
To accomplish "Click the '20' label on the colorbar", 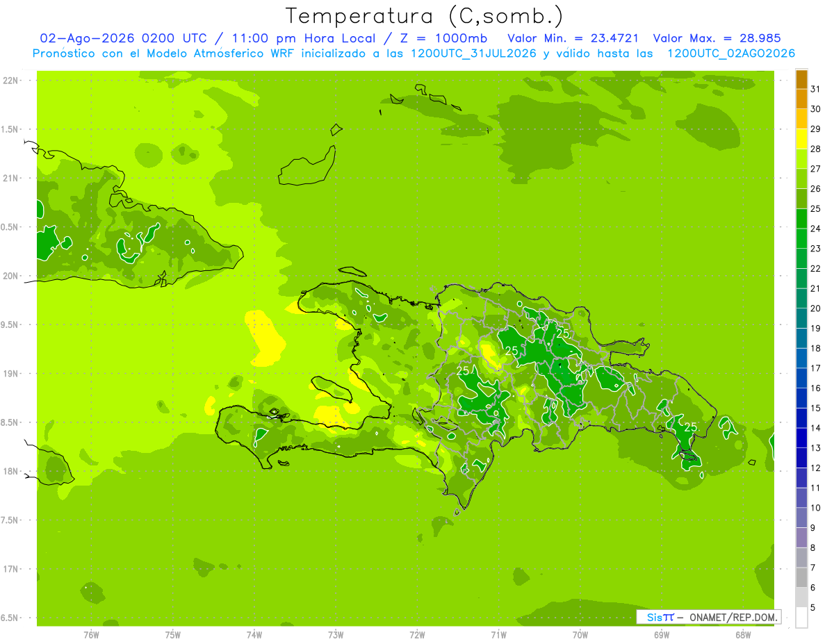I will (x=815, y=308).
